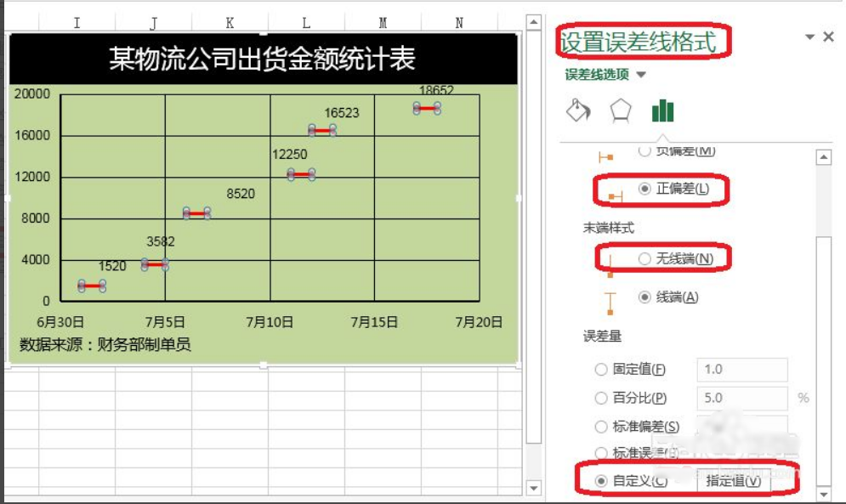Click the fixed value field showing 1.0
846x504 pixels.
[x=742, y=369]
